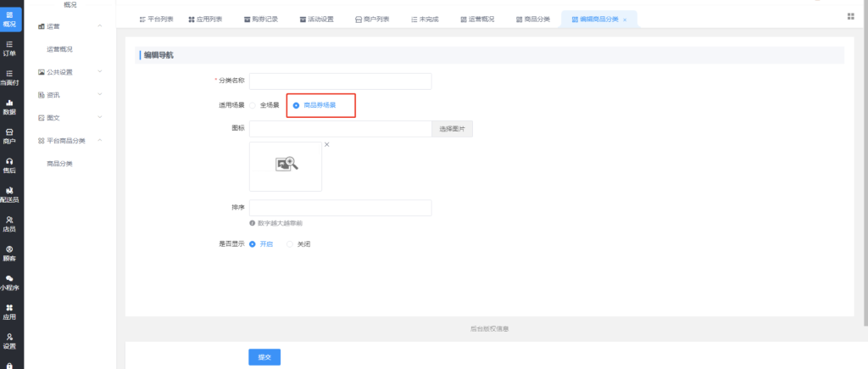Open the 商户 sidebar icon
868x369 pixels.
tap(10, 136)
